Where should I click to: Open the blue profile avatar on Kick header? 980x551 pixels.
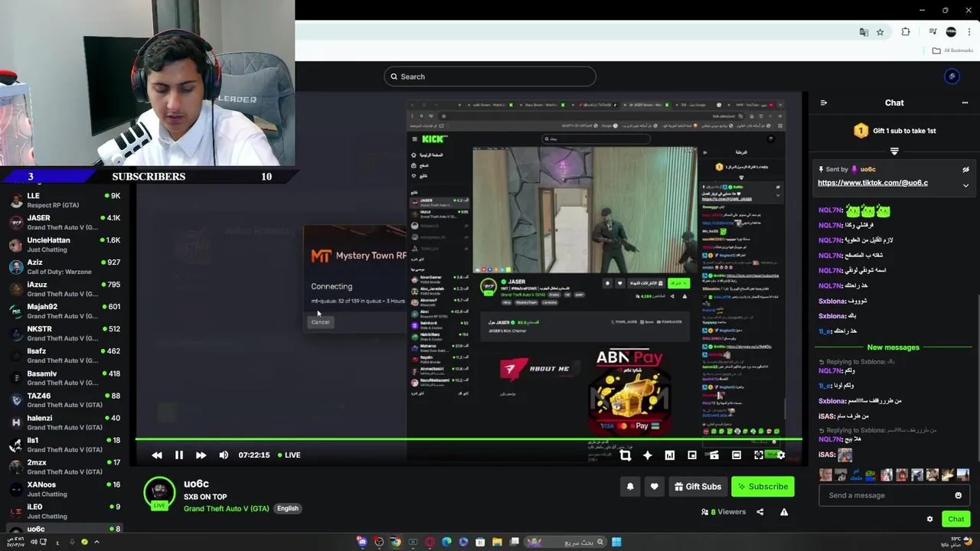(x=952, y=77)
